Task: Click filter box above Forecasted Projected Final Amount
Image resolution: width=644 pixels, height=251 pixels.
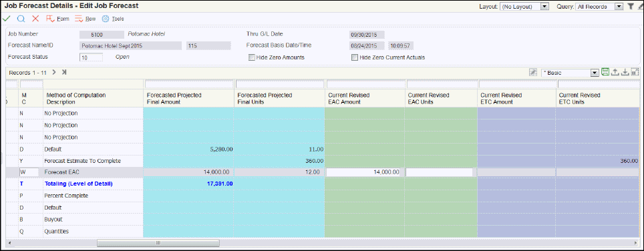Action: [x=188, y=84]
